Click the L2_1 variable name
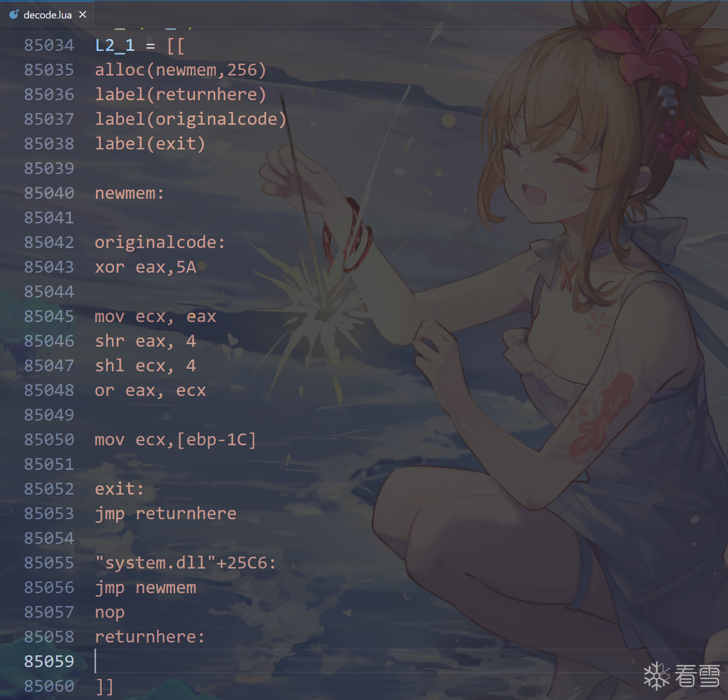The width and height of the screenshot is (728, 700). pyautogui.click(x=115, y=45)
